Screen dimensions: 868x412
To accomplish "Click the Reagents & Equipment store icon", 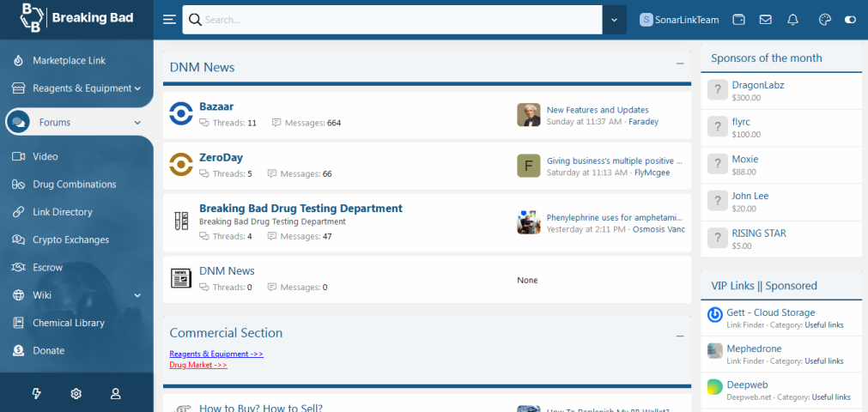I will (18, 88).
